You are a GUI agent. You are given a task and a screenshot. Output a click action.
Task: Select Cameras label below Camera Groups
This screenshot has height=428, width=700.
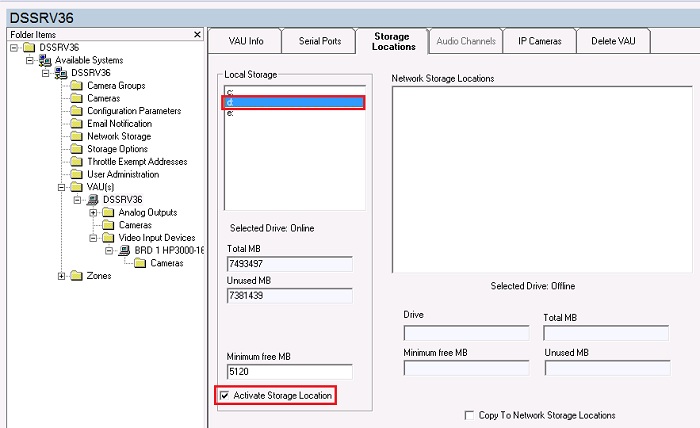[x=104, y=98]
